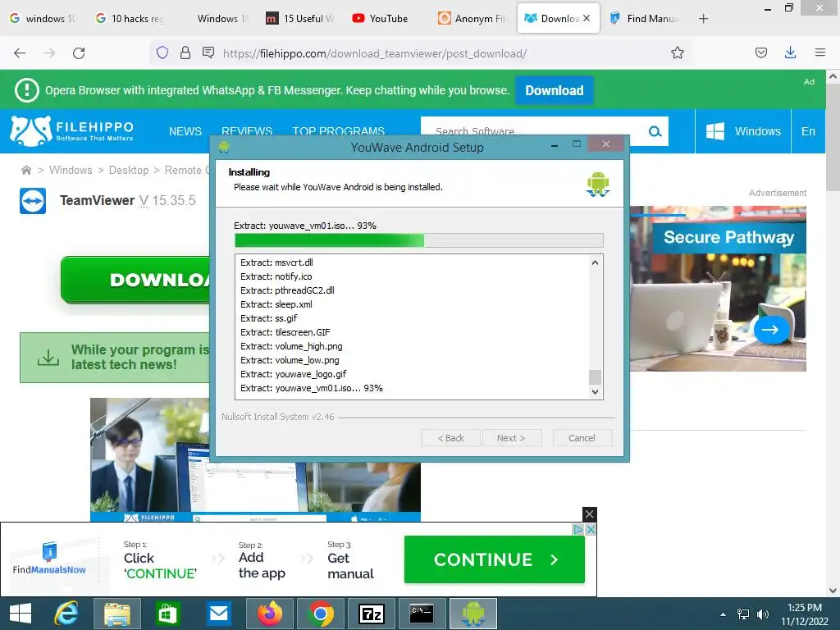This screenshot has width=840, height=630.
Task: Click the YouWave Android installer taskbar icon
Action: 473,614
